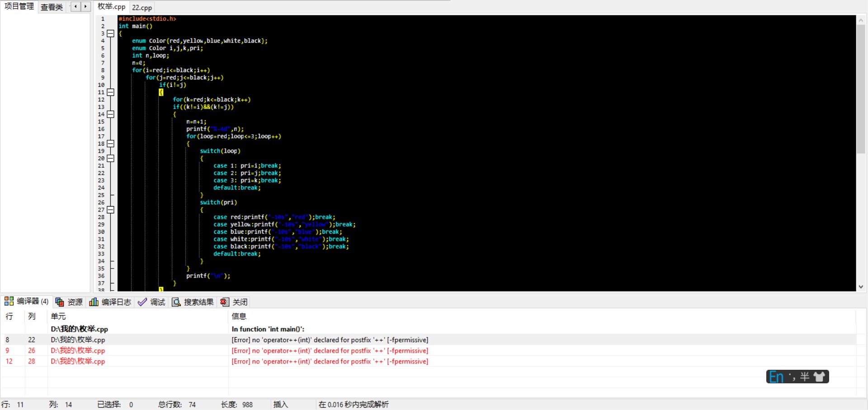Open the 编译器 (4) compiler tab
The width and height of the screenshot is (868, 410).
26,302
